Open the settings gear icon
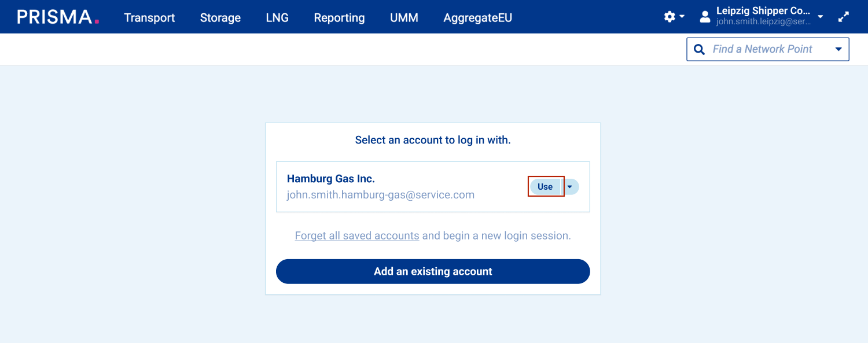Screen dimensions: 868x343 coord(670,17)
